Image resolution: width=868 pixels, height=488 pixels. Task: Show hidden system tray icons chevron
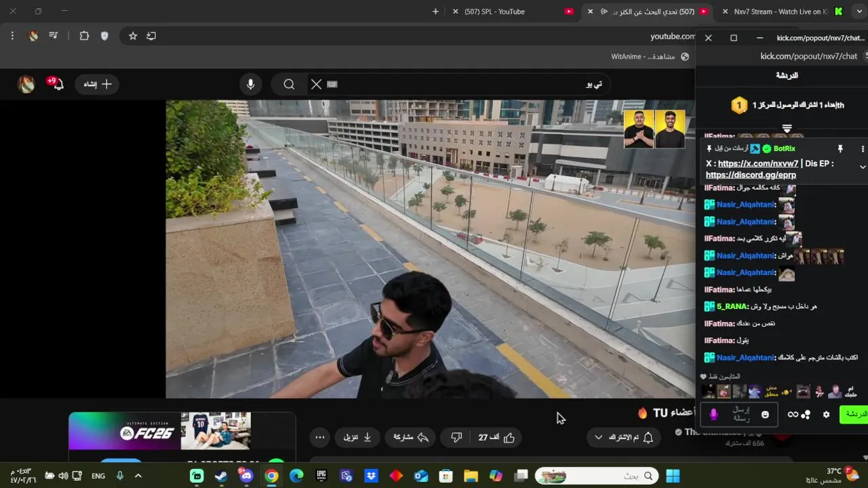click(138, 476)
